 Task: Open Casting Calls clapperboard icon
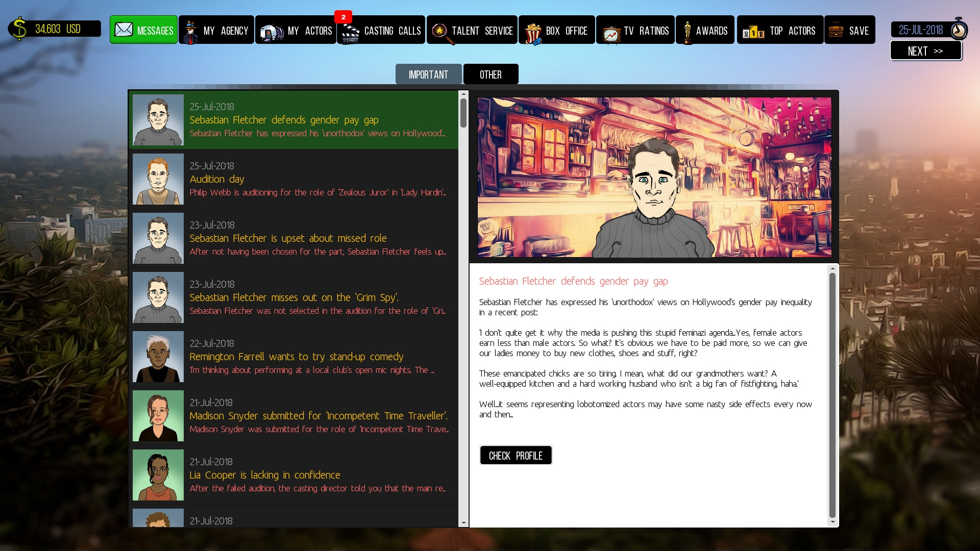tap(350, 33)
